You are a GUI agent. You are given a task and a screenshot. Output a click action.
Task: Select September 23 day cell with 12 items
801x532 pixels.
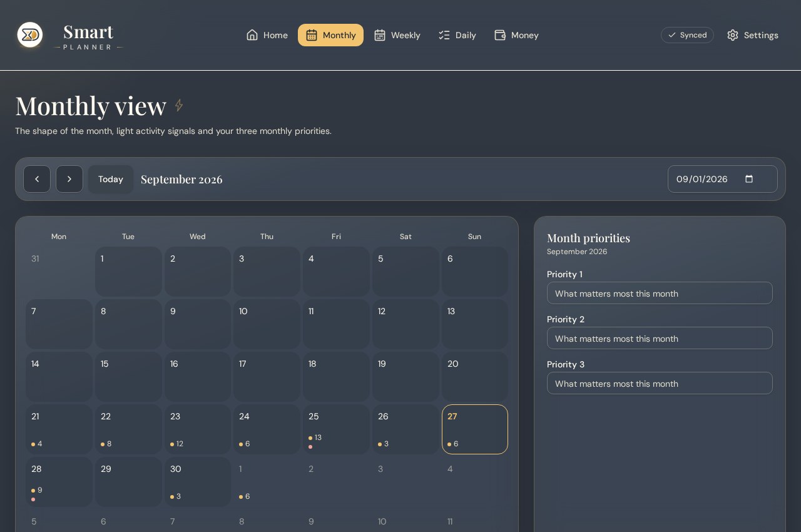pyautogui.click(x=198, y=429)
